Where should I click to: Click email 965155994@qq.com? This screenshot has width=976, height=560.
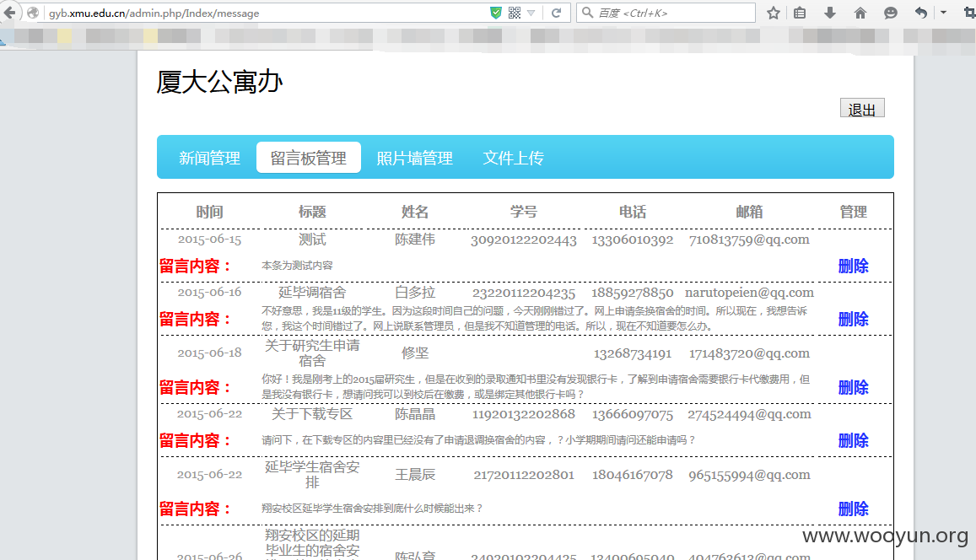749,476
